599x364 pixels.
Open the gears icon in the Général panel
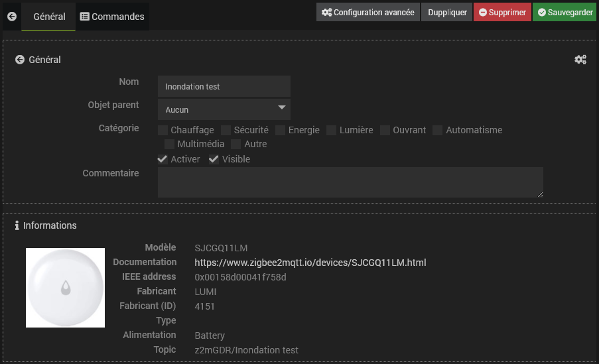tap(580, 60)
